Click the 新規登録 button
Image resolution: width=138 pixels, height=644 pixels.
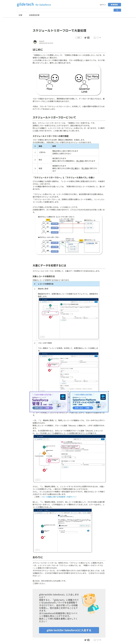click(114, 5)
